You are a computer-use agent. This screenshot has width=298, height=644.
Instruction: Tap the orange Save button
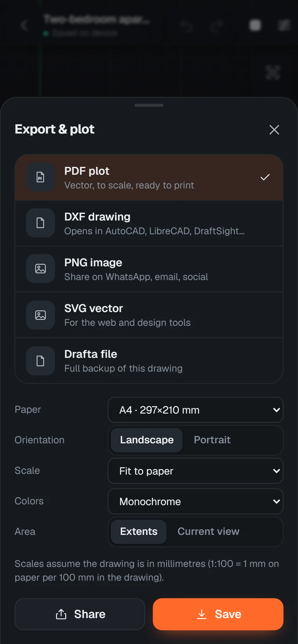pos(218,614)
